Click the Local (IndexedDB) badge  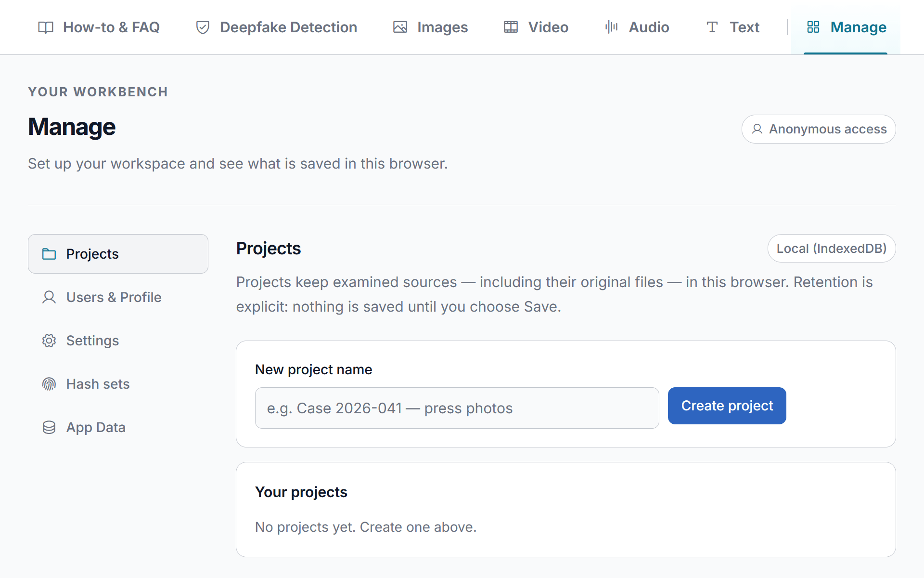point(832,249)
